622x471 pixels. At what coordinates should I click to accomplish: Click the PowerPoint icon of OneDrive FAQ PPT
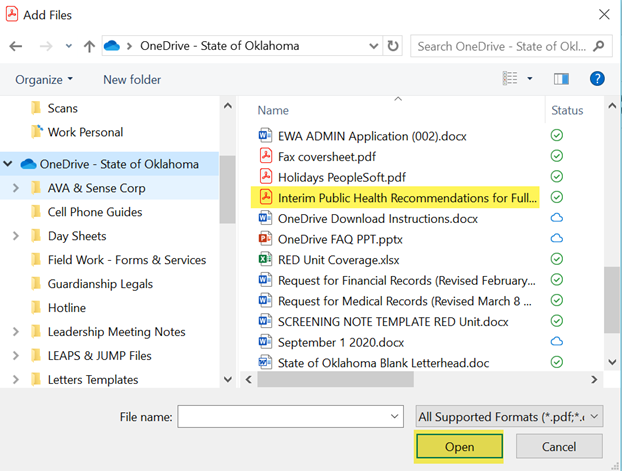tap(265, 238)
